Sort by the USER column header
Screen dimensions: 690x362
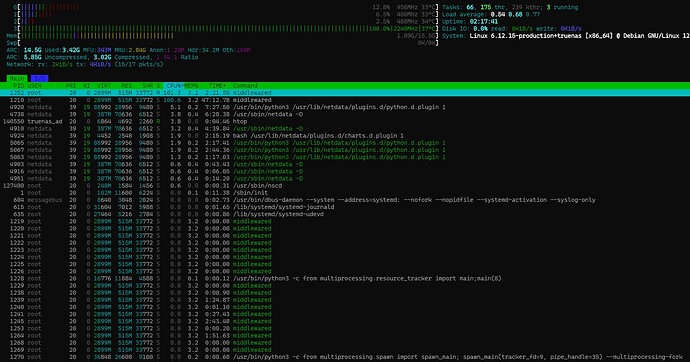pos(34,86)
